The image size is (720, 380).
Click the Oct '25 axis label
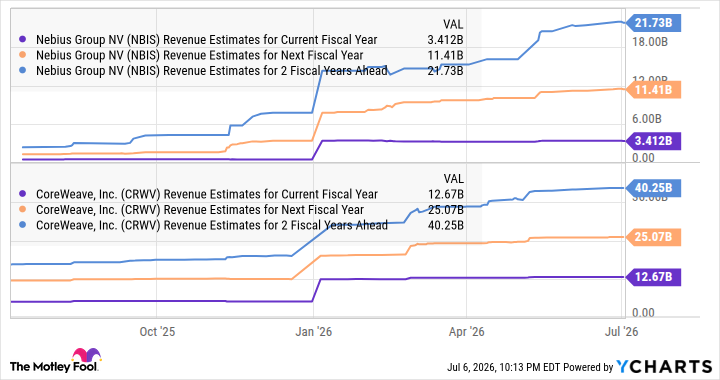[x=157, y=332]
